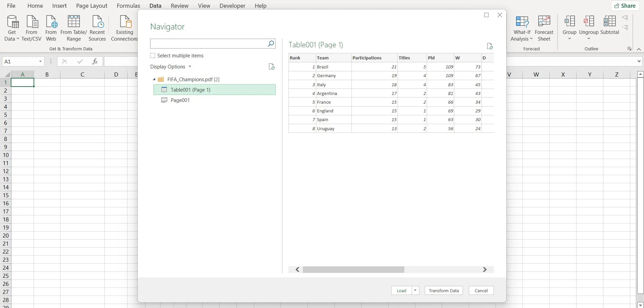Image resolution: width=644 pixels, height=308 pixels.
Task: Open the Ungroup dropdown arrow
Action: click(589, 39)
